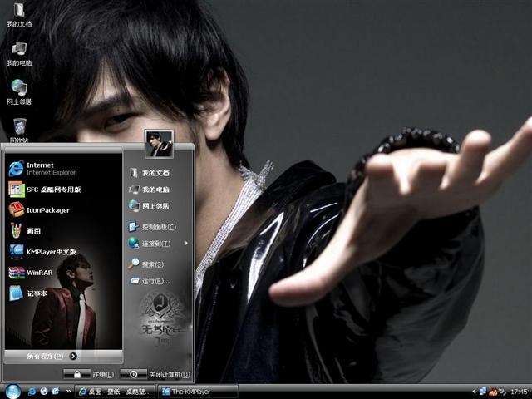Open 我的电脑 desktop icon
This screenshot has width=532, height=399.
[18, 52]
